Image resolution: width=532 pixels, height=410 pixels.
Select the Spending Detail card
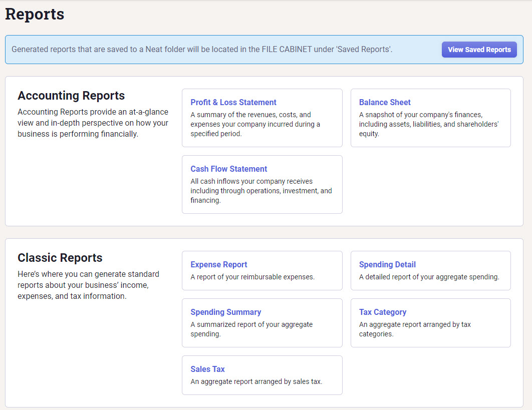[431, 270]
